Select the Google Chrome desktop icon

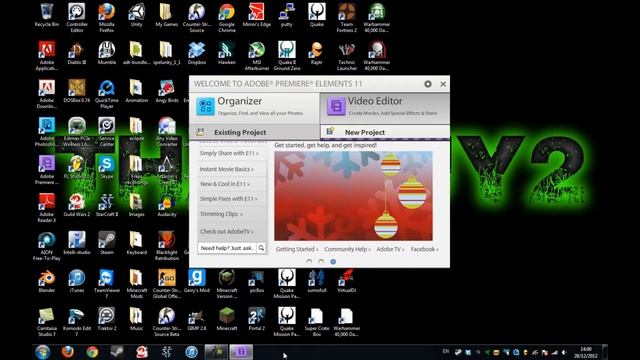[x=227, y=18]
